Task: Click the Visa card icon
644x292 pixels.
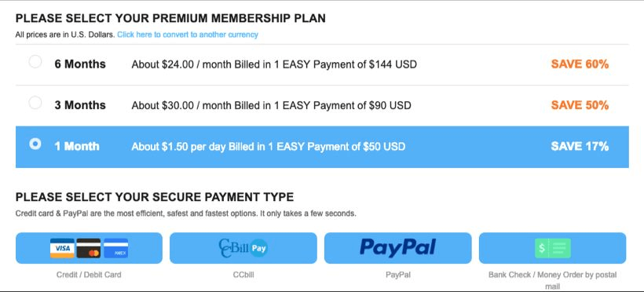Action: point(62,248)
